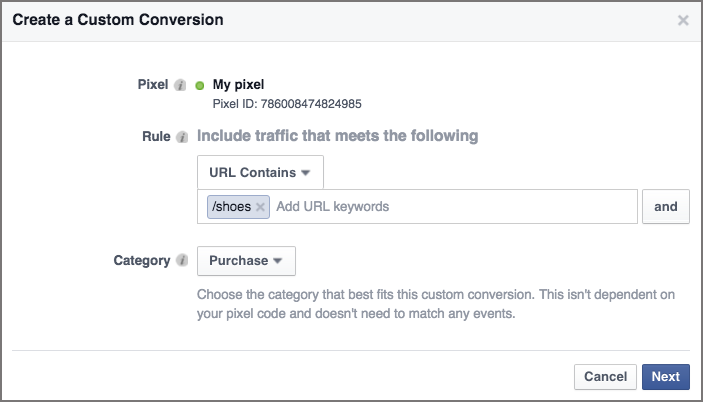Click the info icon beside Pixel label
Screen dimensions: 703x402
(181, 85)
